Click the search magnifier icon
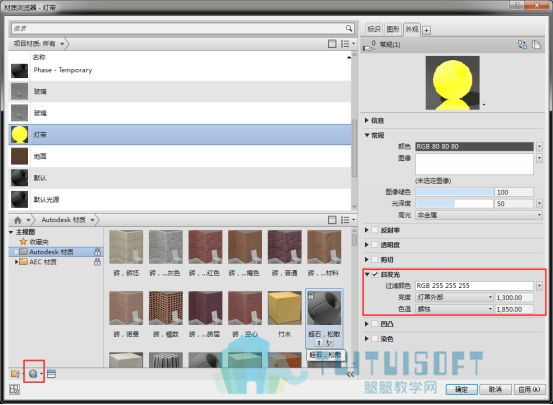553x405 pixels. (x=348, y=28)
